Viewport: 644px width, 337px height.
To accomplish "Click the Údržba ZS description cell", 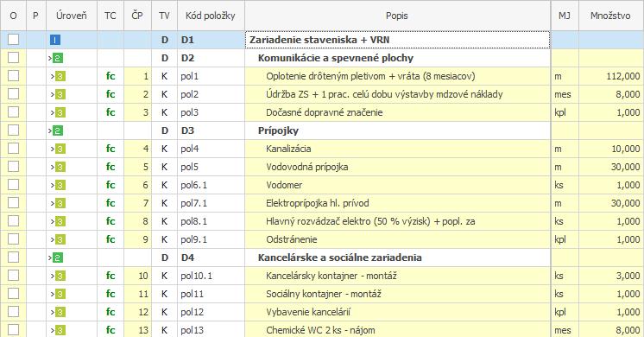I will 398,94.
